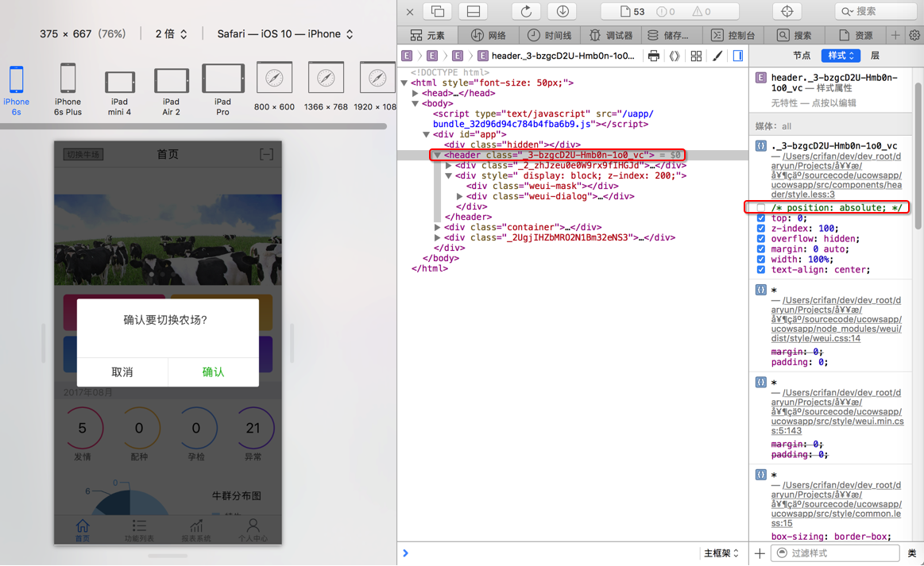Click the print styles icon in DOM toolbar

point(653,56)
